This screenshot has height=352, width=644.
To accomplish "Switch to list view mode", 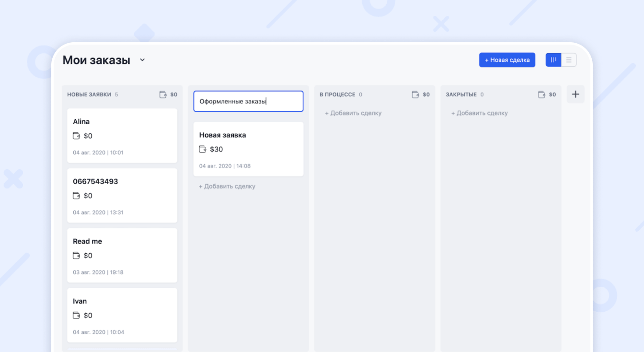I will [569, 59].
